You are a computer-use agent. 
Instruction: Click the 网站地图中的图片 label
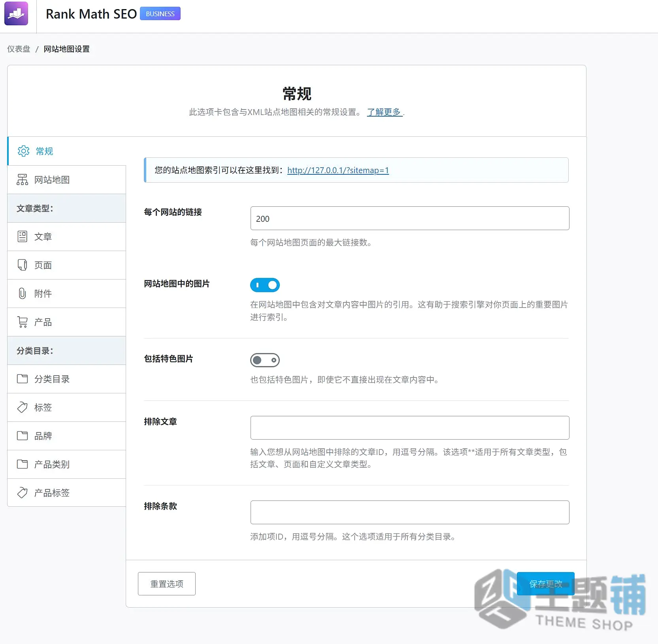[x=177, y=283]
